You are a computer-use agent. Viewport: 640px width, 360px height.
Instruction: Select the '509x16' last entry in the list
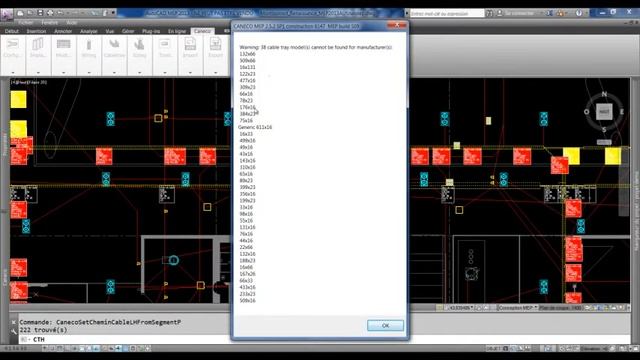(247, 300)
